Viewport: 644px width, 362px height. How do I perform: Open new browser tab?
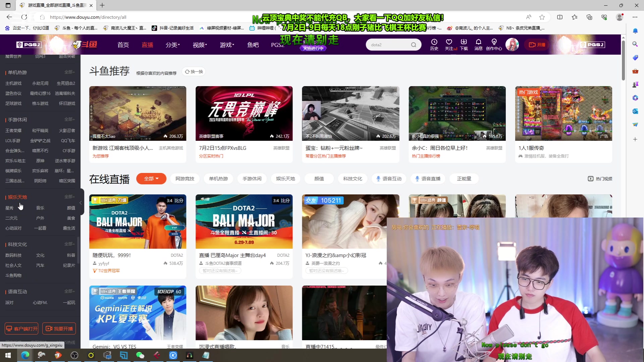coord(102,5)
